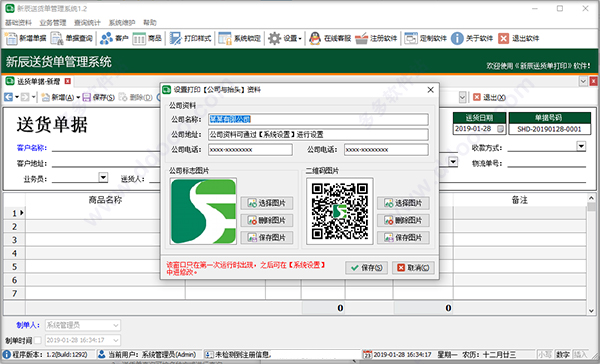600x364 pixels.
Task: Click 当前用户 status bar entry
Action: (x=147, y=355)
